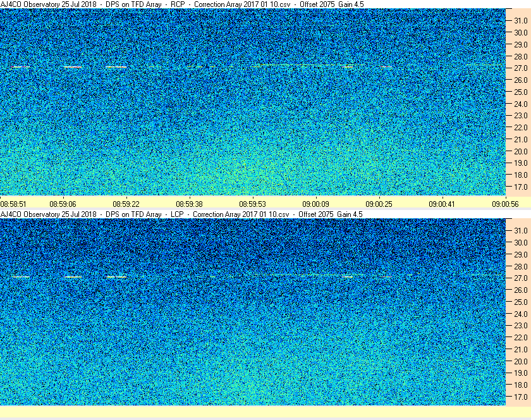Click the 22.0 frequency label in RCP panel
The height and width of the screenshot is (420, 531).
(x=520, y=128)
